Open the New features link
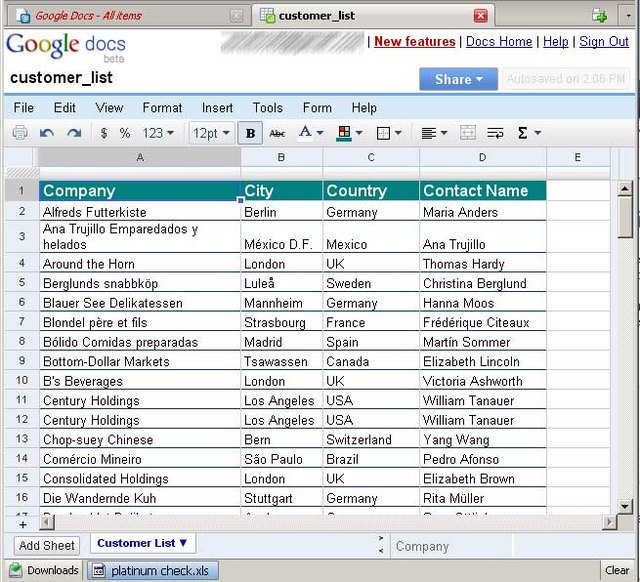This screenshot has width=640, height=582. (x=415, y=42)
